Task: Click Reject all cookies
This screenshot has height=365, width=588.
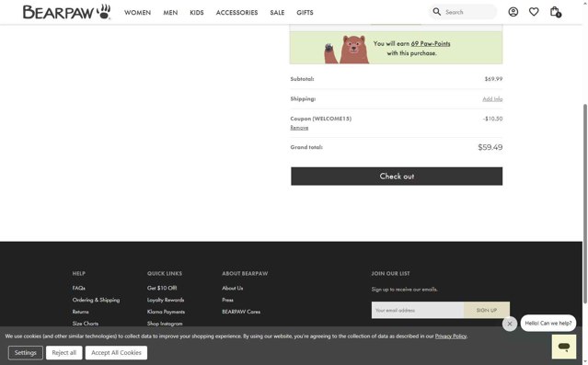Action: [x=64, y=353]
